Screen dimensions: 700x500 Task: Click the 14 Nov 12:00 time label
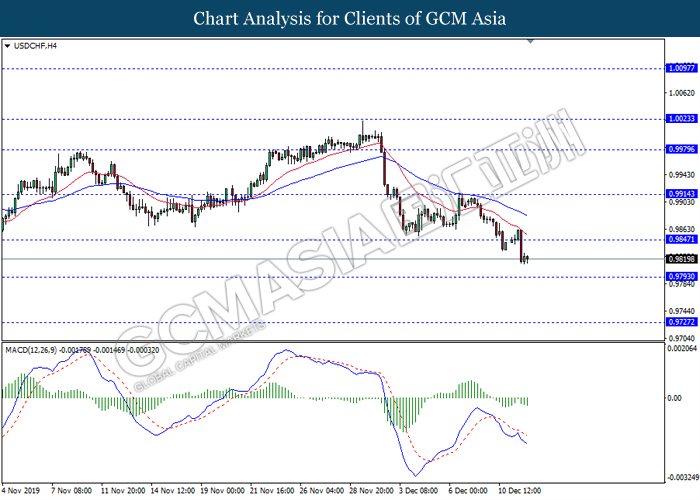pyautogui.click(x=173, y=491)
